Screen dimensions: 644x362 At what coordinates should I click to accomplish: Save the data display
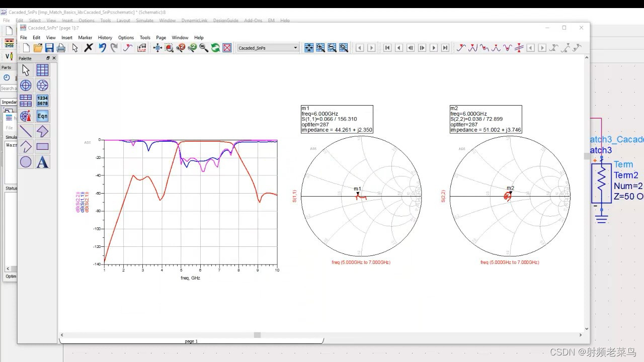click(x=49, y=48)
